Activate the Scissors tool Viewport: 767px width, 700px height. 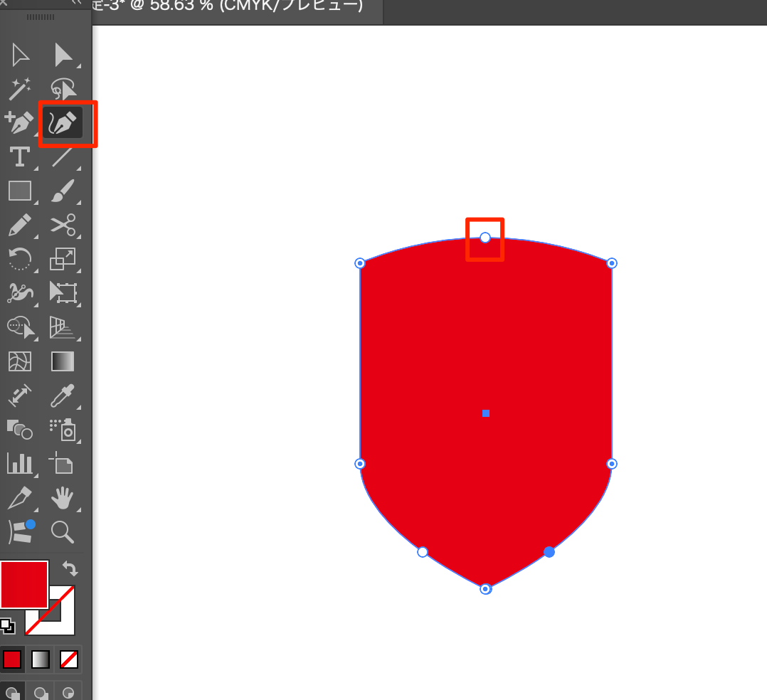[x=63, y=226]
